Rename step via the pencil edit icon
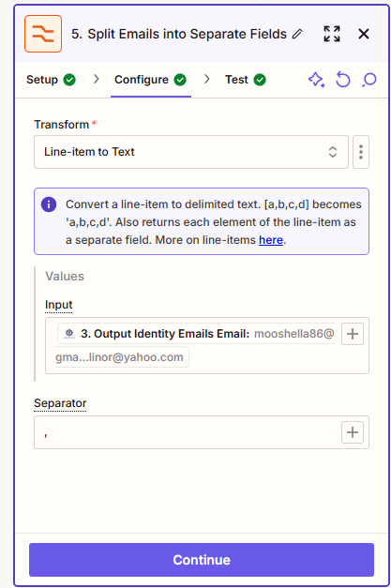Image resolution: width=391 pixels, height=588 pixels. pyautogui.click(x=297, y=34)
